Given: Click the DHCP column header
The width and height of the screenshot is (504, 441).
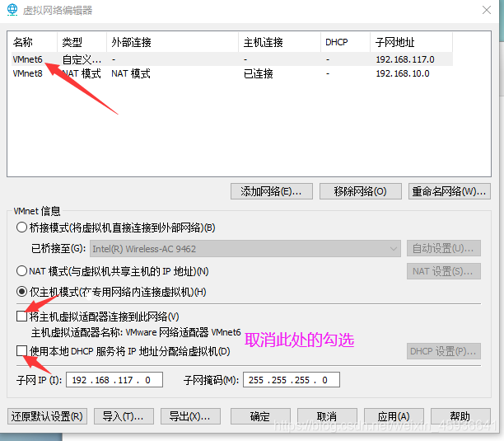Looking at the screenshot, I should coord(346,42).
